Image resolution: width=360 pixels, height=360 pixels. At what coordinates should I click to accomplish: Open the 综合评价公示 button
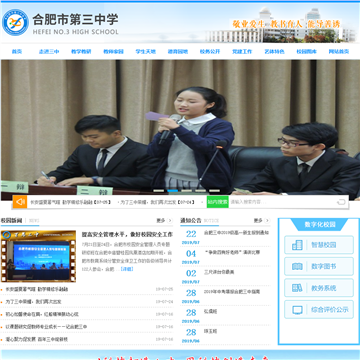tap(319, 310)
